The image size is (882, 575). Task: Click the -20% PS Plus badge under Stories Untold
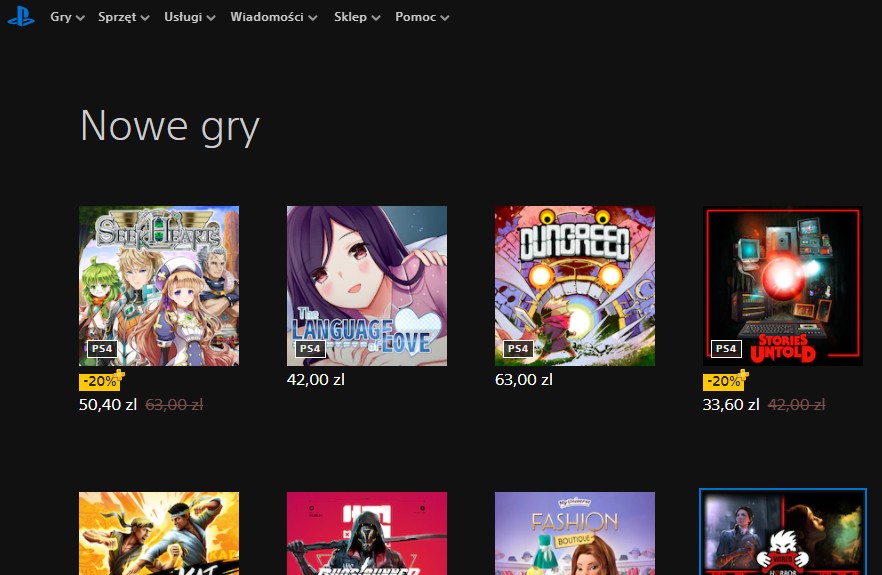pyautogui.click(x=725, y=380)
